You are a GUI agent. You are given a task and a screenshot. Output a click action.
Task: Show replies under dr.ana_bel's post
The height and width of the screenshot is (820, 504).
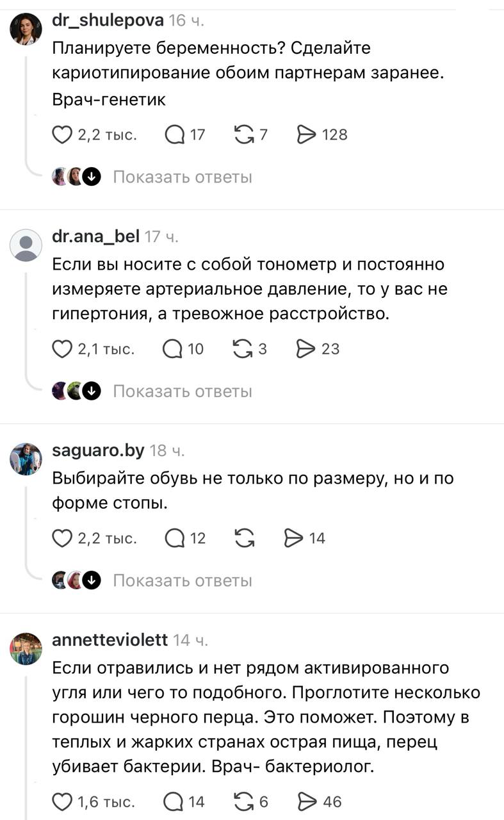point(182,391)
